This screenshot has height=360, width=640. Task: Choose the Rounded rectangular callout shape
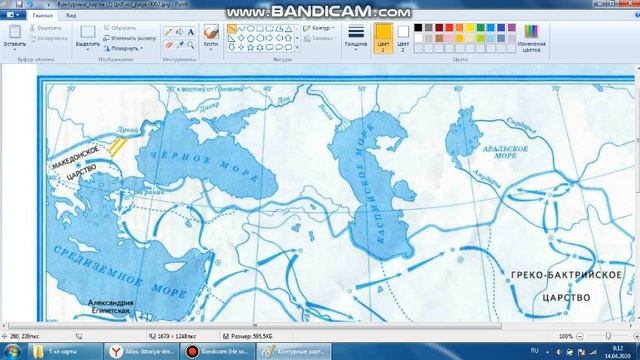269,48
